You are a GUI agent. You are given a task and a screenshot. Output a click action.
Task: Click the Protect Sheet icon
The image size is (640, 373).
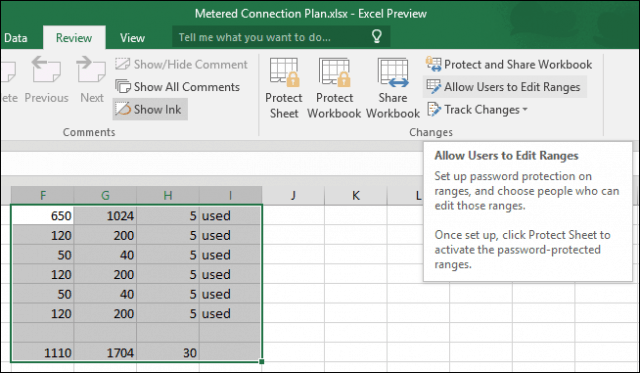[x=284, y=73]
